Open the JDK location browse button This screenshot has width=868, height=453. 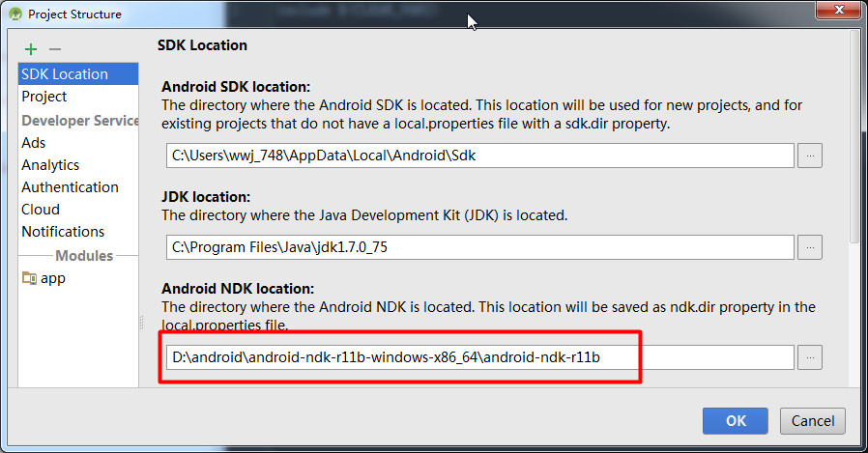tap(810, 247)
